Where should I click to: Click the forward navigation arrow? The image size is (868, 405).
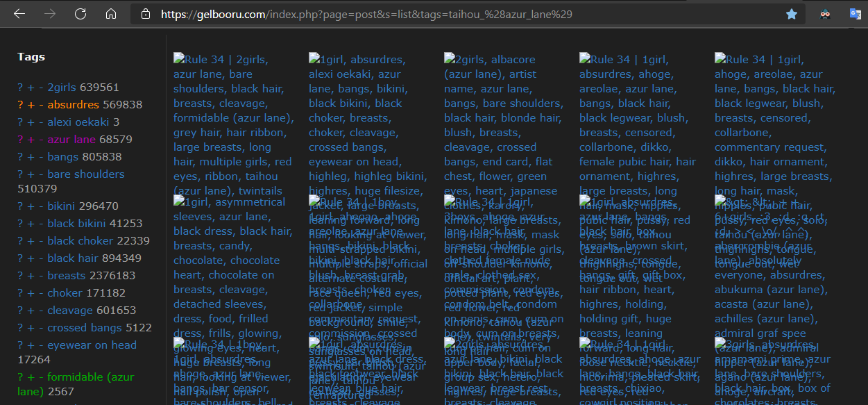[49, 13]
